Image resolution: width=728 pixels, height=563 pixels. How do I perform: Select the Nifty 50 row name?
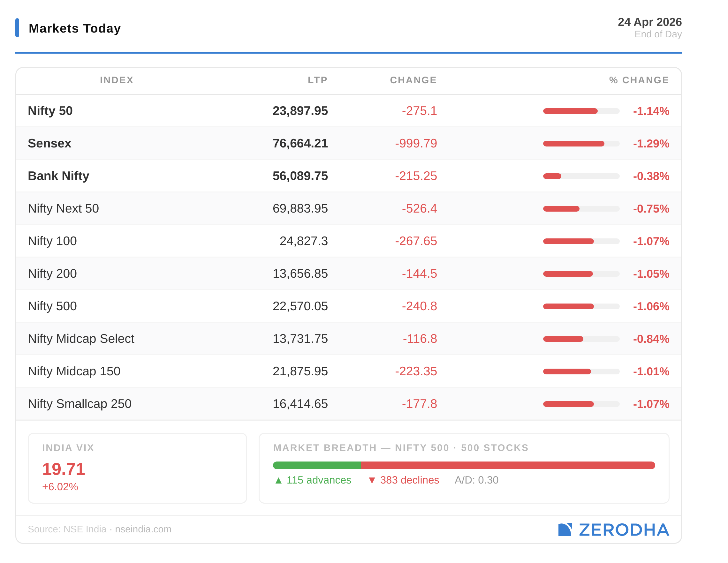click(50, 111)
